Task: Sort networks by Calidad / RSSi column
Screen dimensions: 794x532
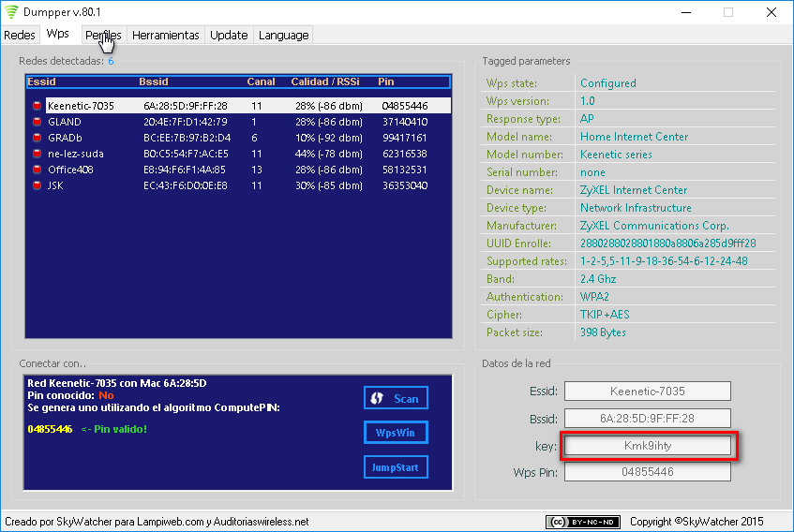Action: (328, 81)
